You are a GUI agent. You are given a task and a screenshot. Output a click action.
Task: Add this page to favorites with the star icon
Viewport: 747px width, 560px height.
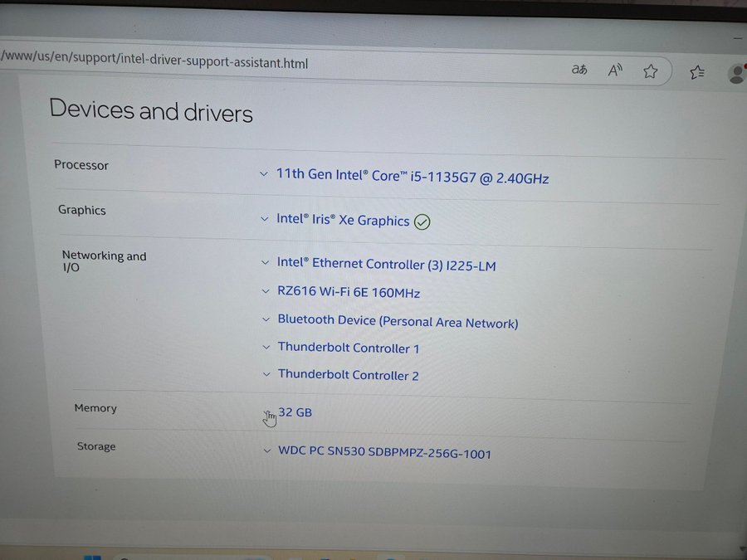pos(650,71)
